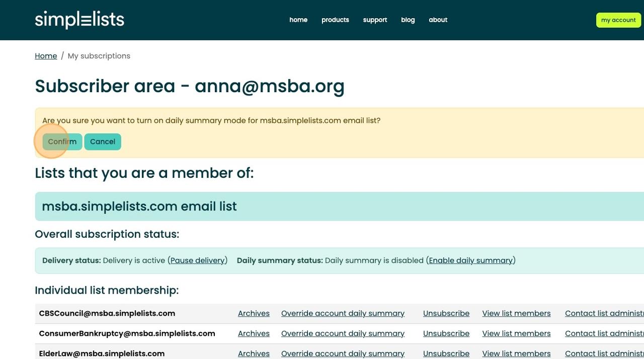
Task: Open the products menu item
Action: (x=335, y=20)
